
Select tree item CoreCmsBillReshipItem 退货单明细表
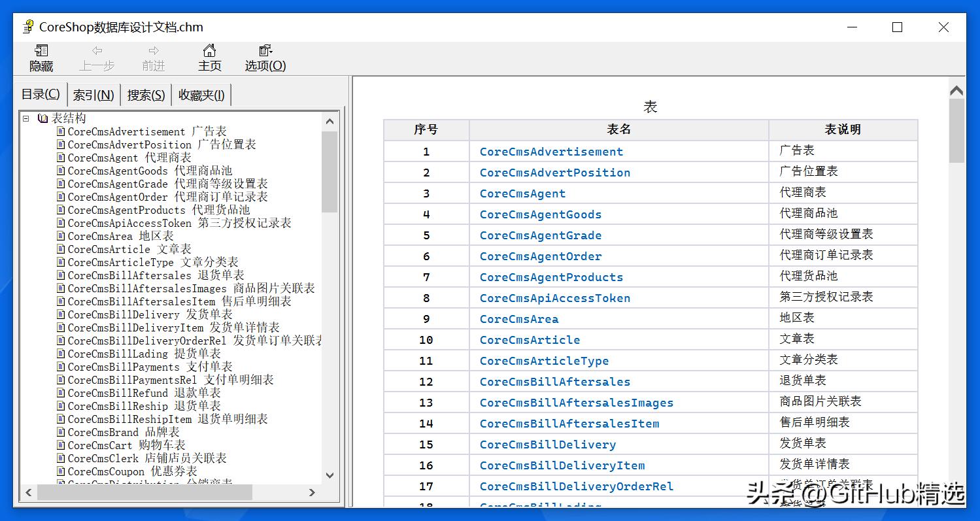point(168,419)
